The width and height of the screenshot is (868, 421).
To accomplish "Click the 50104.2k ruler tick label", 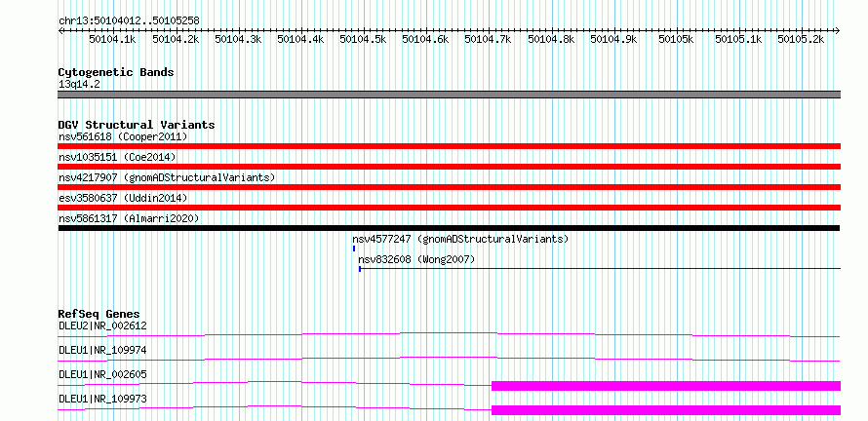I will [176, 39].
